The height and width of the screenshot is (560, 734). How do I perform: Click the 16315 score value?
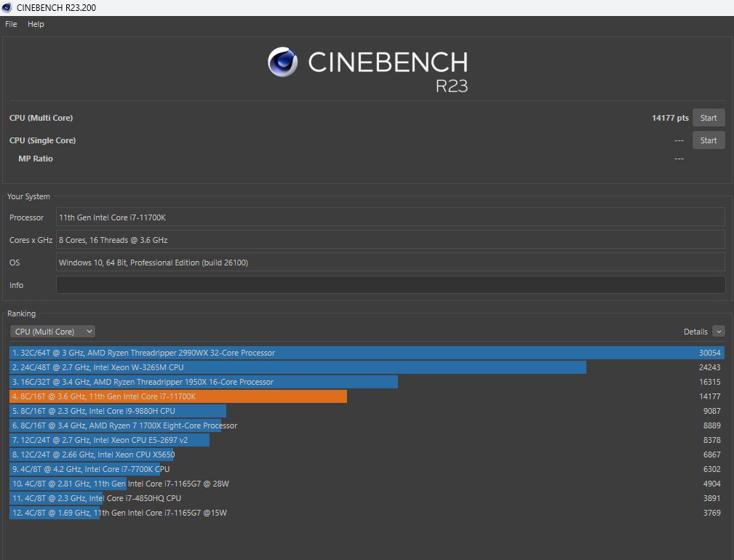(x=710, y=382)
